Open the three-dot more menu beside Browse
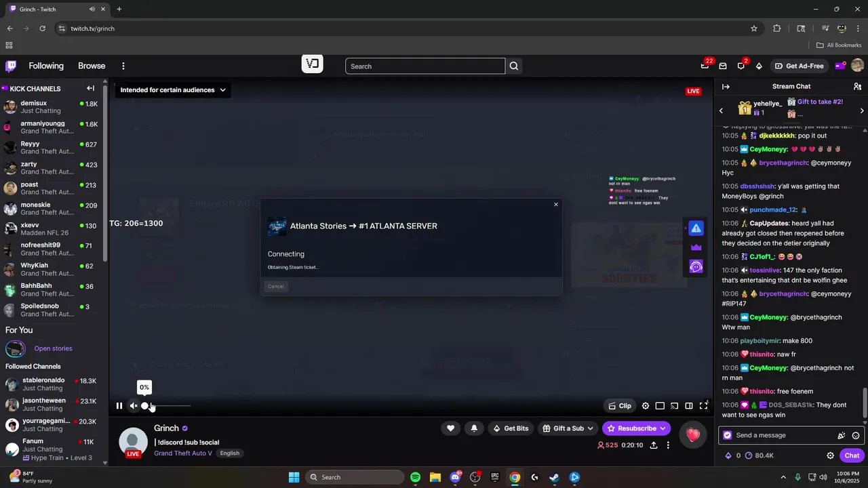This screenshot has height=488, width=868. pyautogui.click(x=123, y=66)
